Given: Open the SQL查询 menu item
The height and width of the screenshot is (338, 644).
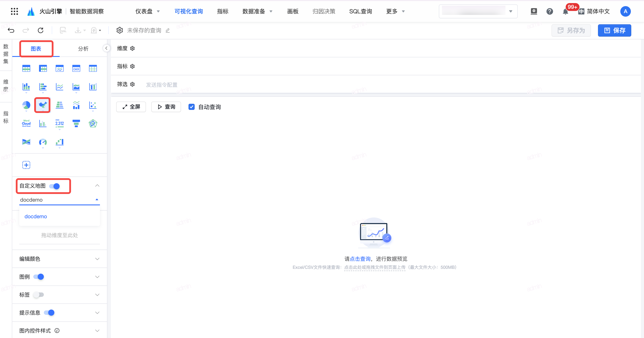Looking at the screenshot, I should pyautogui.click(x=361, y=11).
